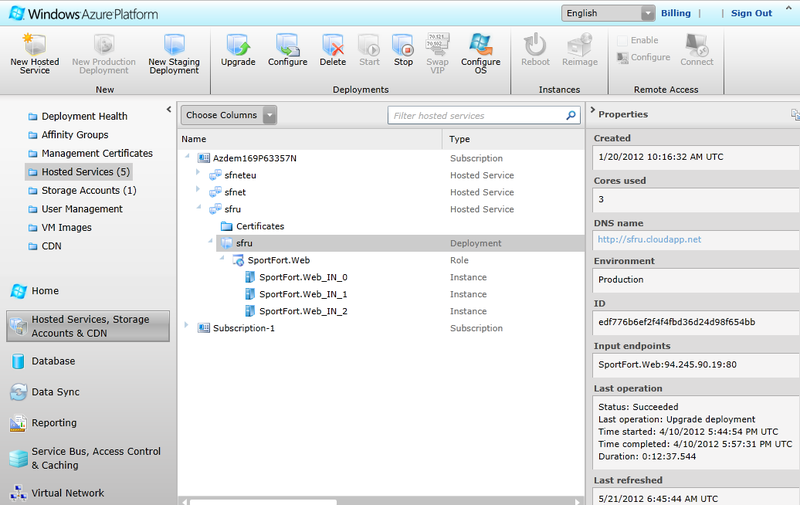Viewport: 800px width, 505px height.
Task: Expand the Subscription-1 node
Action: click(x=186, y=325)
